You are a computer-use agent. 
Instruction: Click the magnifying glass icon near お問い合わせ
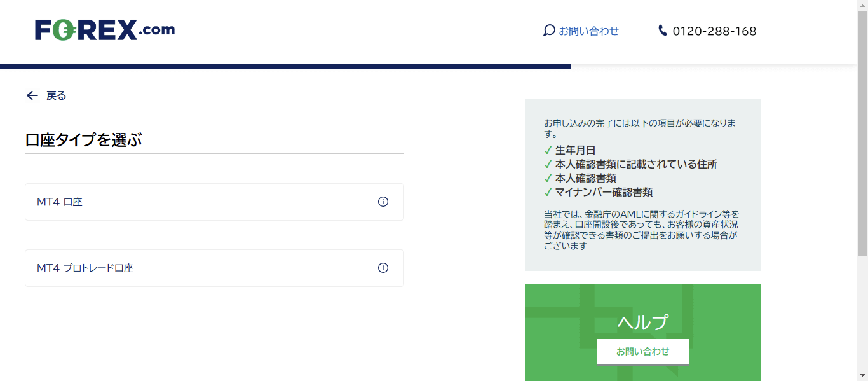pos(549,30)
